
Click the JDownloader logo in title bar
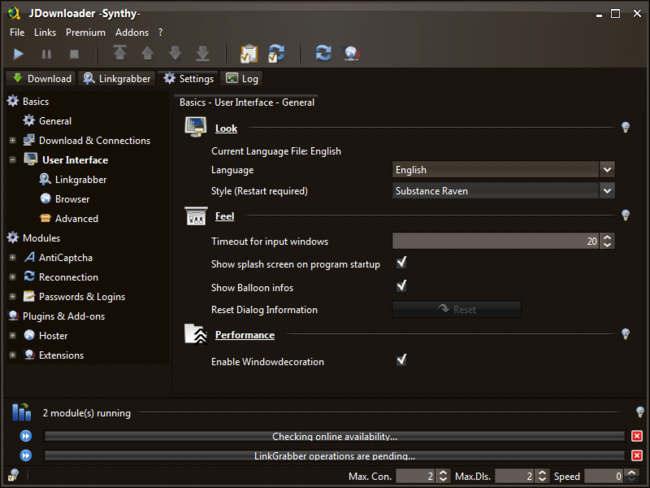pyautogui.click(x=14, y=13)
